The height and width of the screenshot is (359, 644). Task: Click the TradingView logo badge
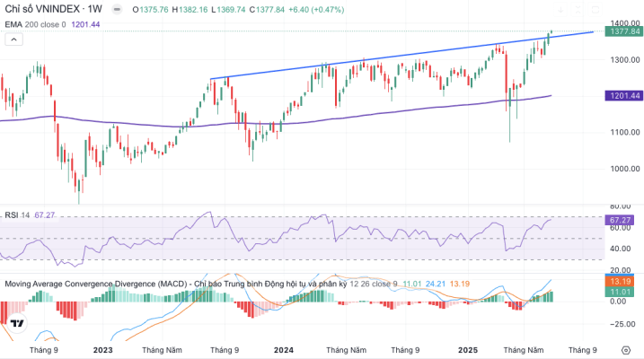click(17, 323)
